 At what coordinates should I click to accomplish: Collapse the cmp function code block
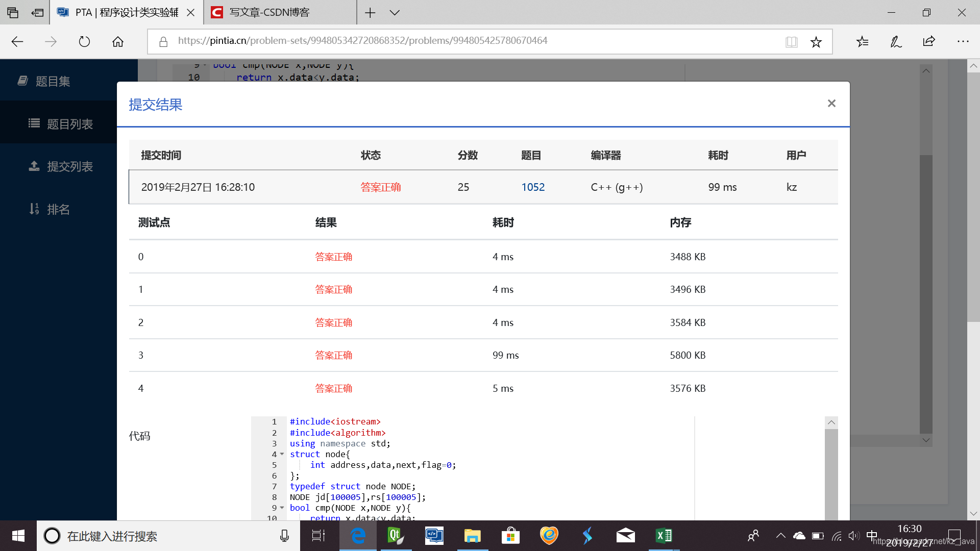pos(281,508)
